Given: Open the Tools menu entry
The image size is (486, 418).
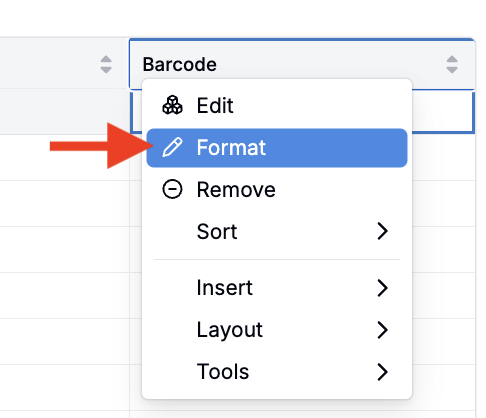Looking at the screenshot, I should tap(277, 372).
